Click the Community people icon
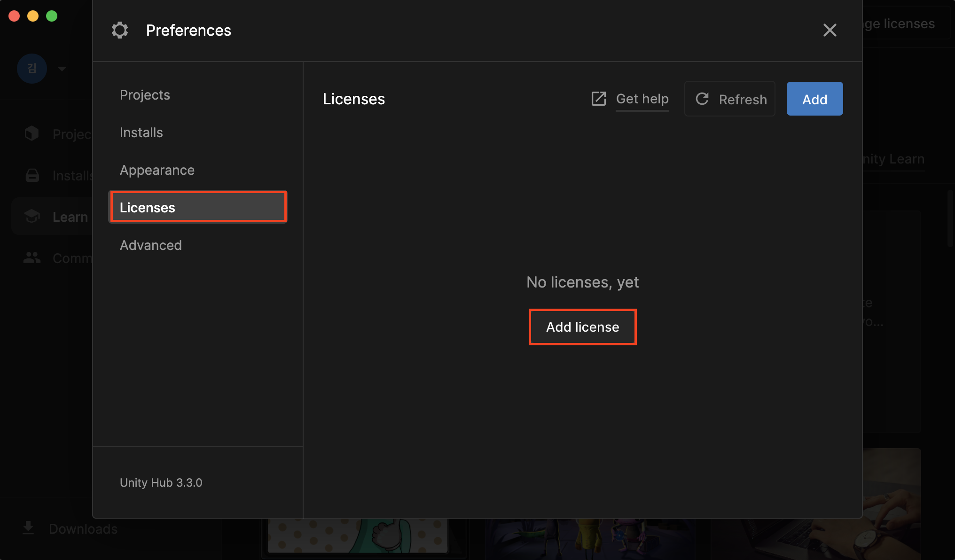Image resolution: width=955 pixels, height=560 pixels. coord(32,258)
